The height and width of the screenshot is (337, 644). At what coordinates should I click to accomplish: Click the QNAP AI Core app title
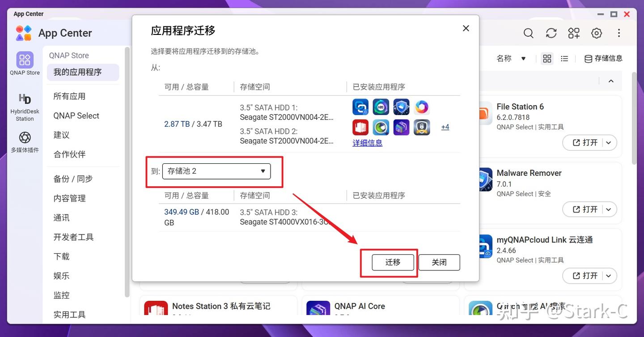point(360,306)
